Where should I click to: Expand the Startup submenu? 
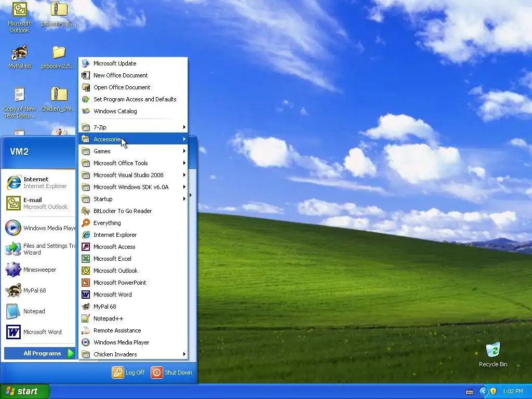coord(133,199)
